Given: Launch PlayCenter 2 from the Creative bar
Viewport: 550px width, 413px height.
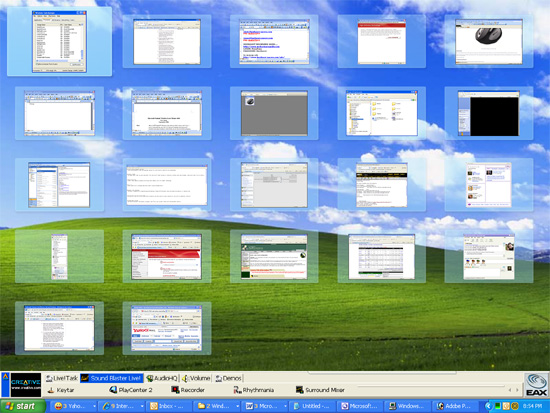Looking at the screenshot, I should (x=131, y=390).
